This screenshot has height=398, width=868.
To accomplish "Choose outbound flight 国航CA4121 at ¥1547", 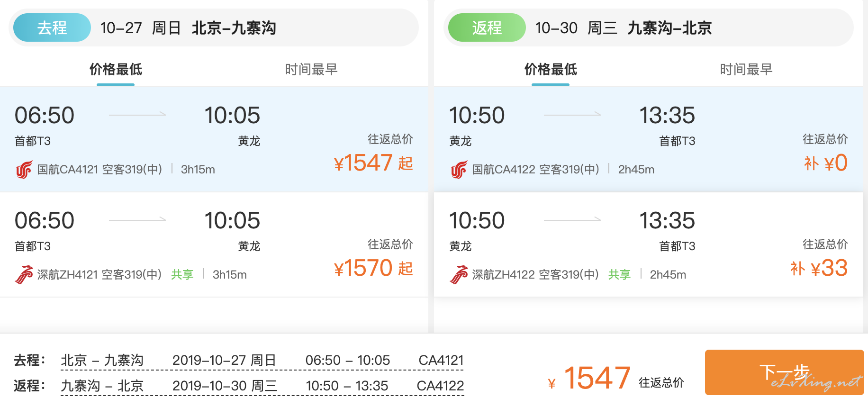I will point(214,139).
